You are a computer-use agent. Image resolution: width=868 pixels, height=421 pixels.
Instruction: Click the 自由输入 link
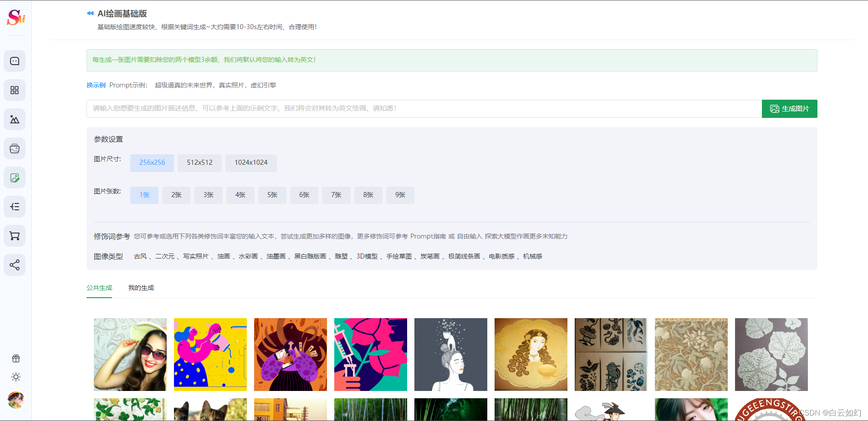coord(470,236)
